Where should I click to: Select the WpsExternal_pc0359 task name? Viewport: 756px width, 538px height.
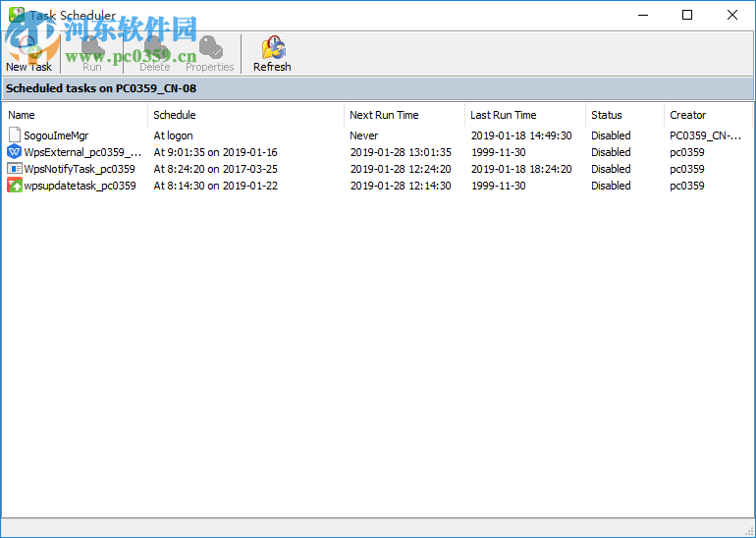[x=82, y=152]
